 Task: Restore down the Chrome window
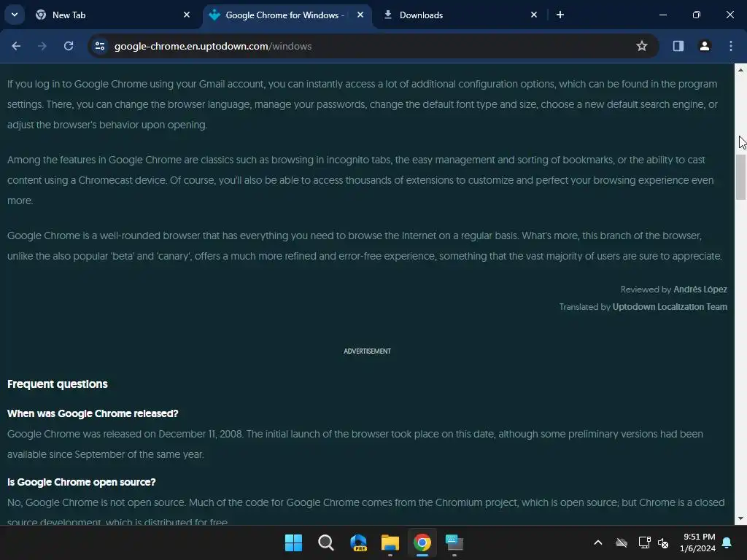(x=697, y=15)
